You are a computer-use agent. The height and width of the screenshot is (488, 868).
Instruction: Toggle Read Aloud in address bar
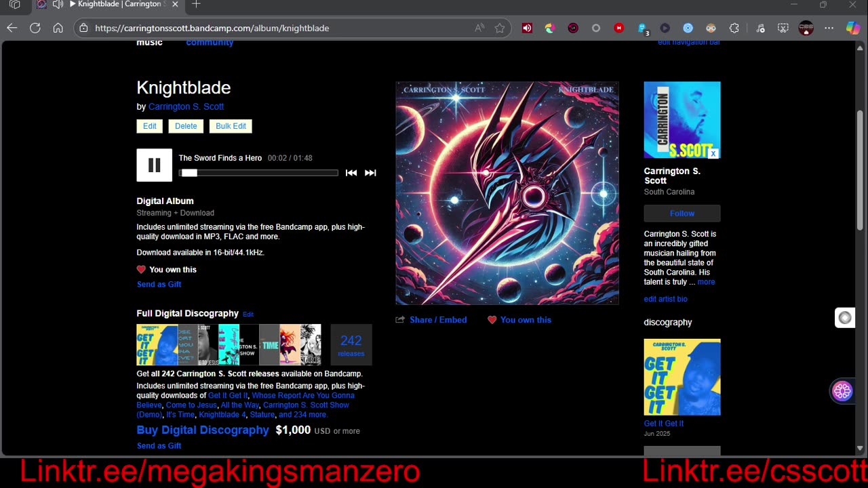pos(479,28)
